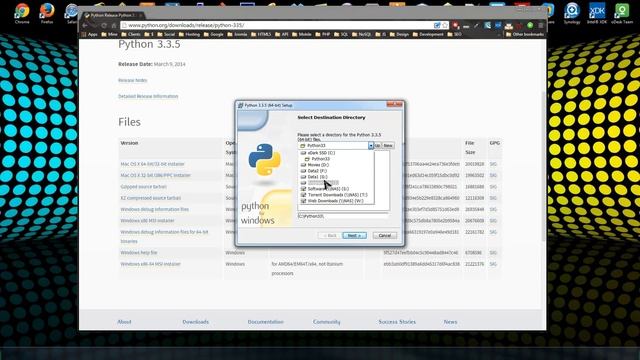This screenshot has width=640, height=360.
Task: Open the Synology desktop shortcut
Action: coord(572,13)
